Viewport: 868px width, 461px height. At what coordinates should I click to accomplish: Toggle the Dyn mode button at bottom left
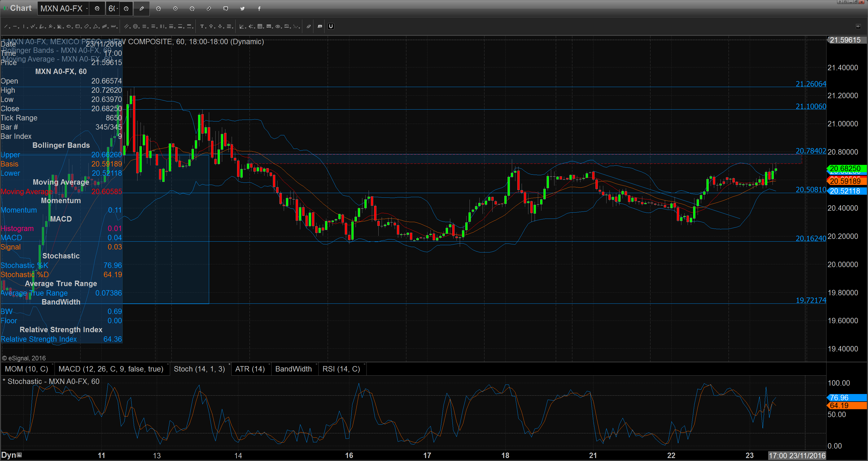click(11, 455)
